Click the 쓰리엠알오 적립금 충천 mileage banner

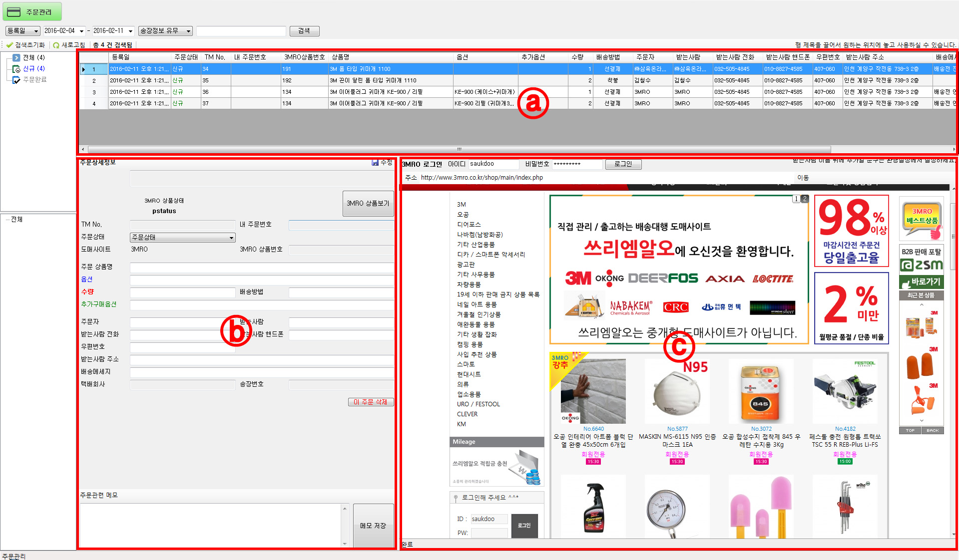tap(497, 467)
